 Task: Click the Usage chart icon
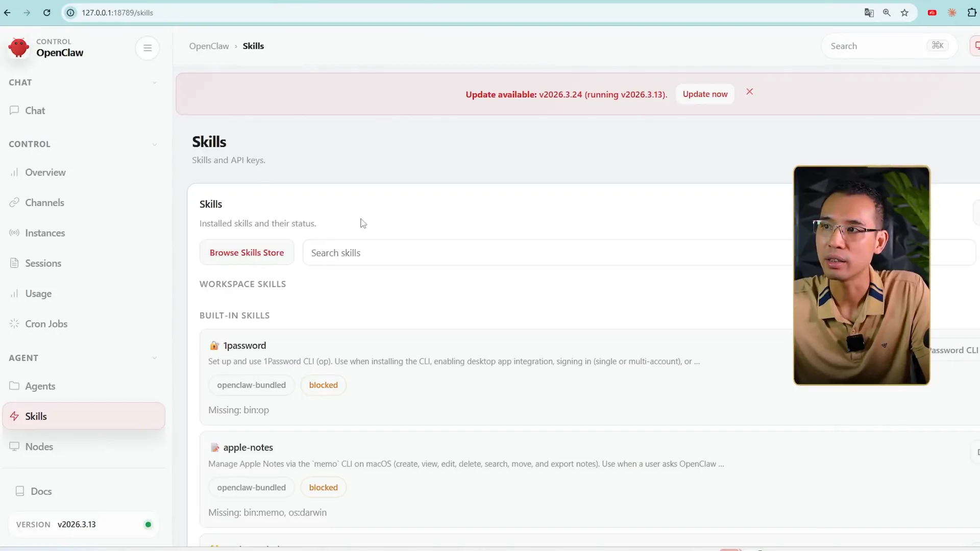pyautogui.click(x=14, y=293)
